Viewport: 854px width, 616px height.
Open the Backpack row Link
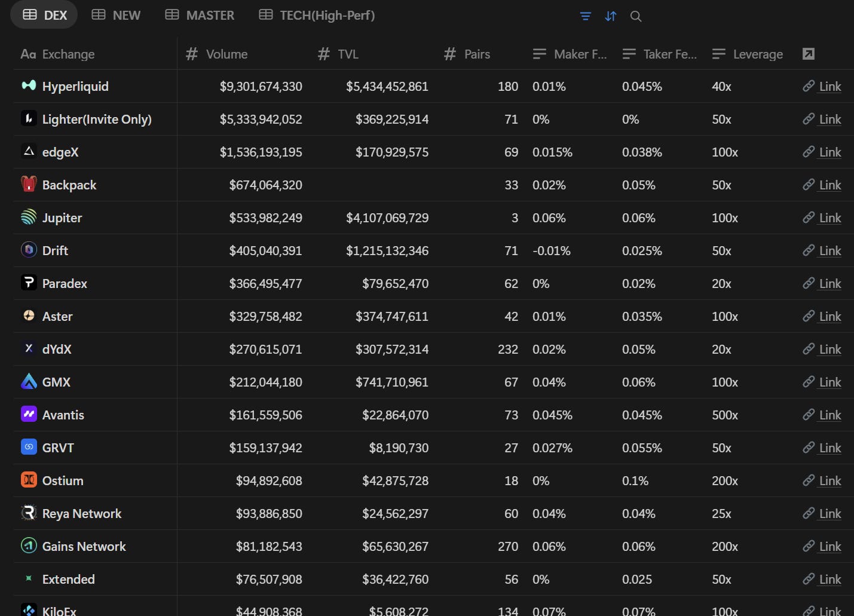click(x=830, y=185)
